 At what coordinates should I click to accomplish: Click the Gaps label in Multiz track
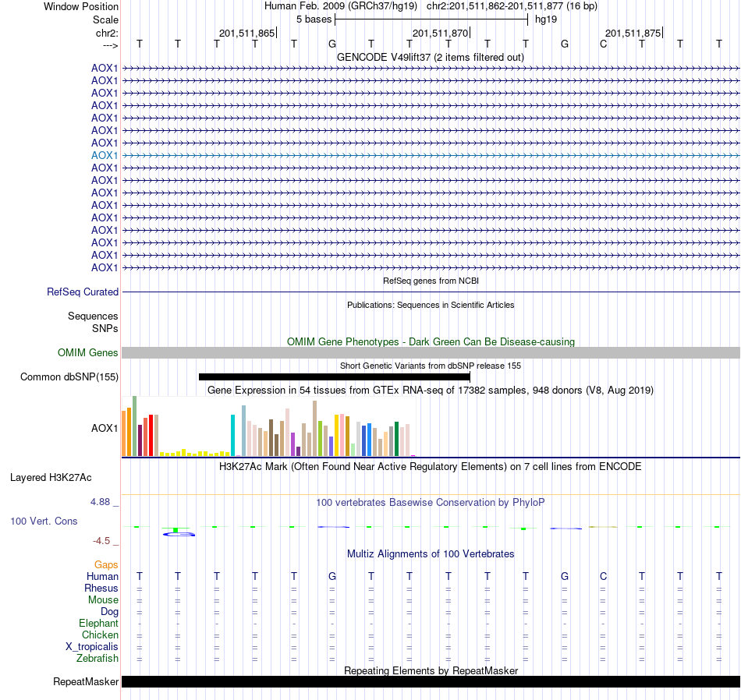tap(106, 565)
